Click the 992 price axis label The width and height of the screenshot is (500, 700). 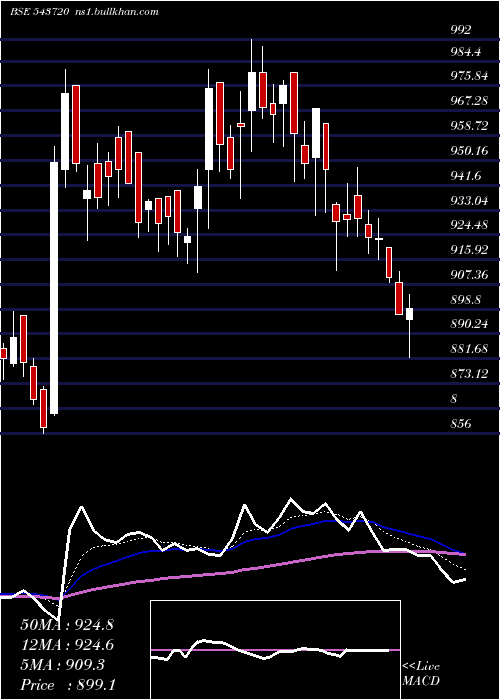pos(461,29)
